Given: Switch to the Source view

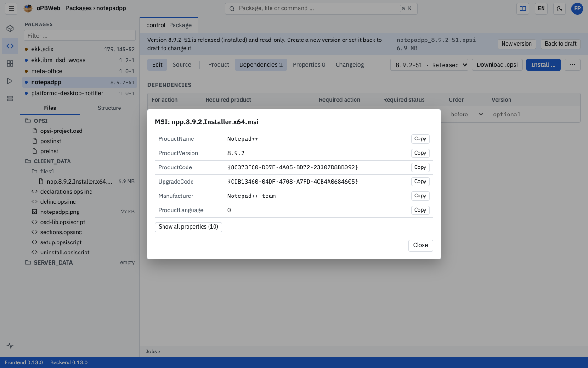Looking at the screenshot, I should 182,65.
